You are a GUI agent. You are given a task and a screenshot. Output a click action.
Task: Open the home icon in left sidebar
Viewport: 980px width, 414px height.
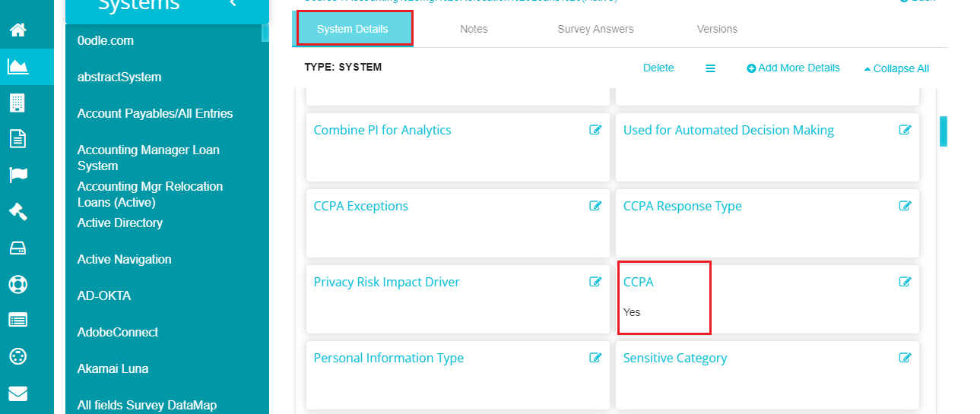pyautogui.click(x=17, y=30)
